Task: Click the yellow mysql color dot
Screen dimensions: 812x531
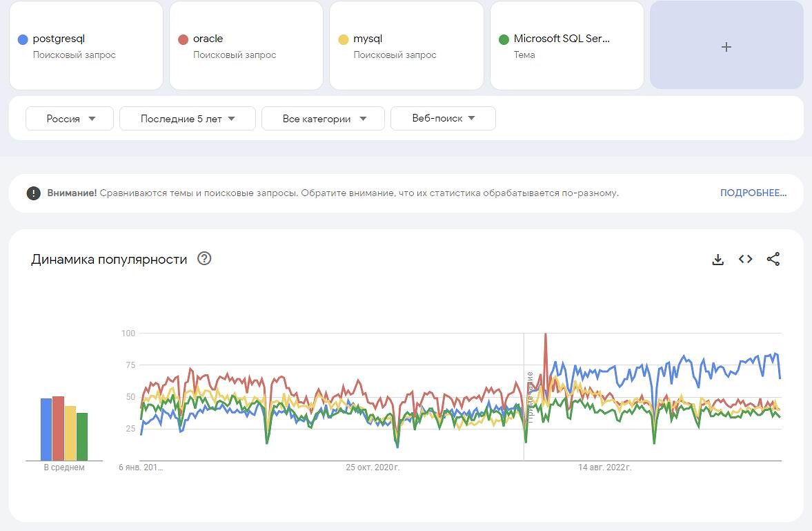Action: coord(344,39)
